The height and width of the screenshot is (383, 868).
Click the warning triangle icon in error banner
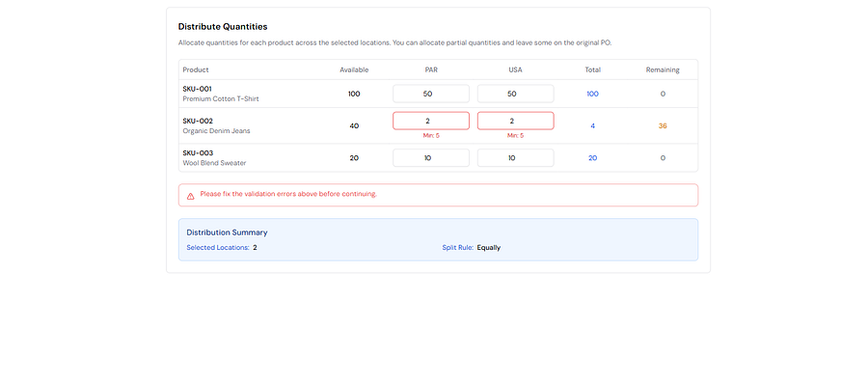pos(190,196)
